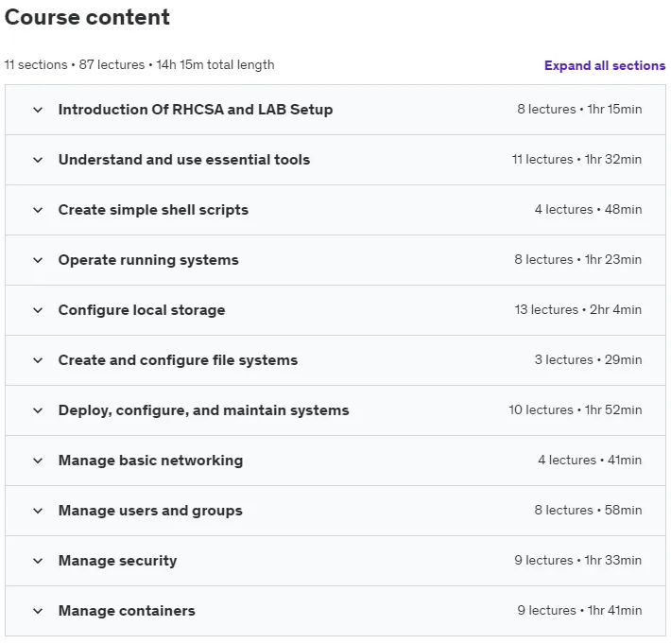The width and height of the screenshot is (671, 644).
Task: Click the 13 lectures 2hr 4min label
Action: click(x=578, y=309)
